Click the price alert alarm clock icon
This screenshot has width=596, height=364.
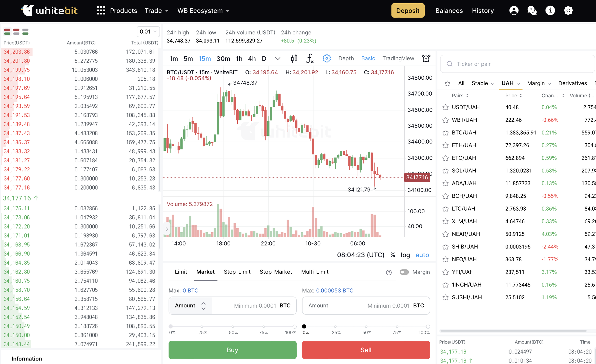(x=426, y=59)
